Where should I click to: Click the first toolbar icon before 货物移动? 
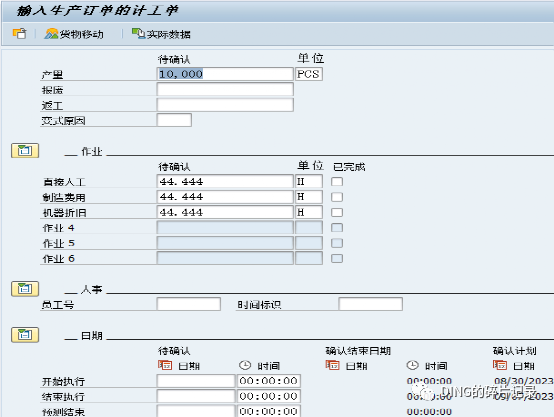pos(19,34)
